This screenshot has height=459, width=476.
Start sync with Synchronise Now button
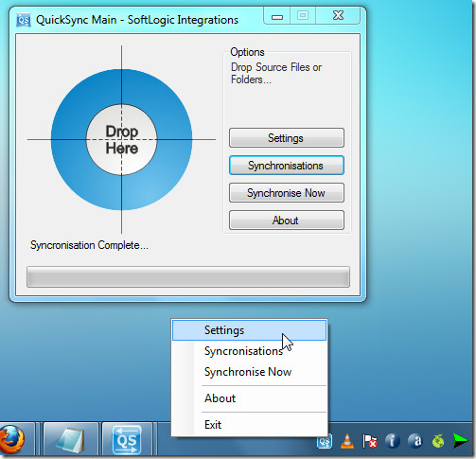[x=287, y=193]
